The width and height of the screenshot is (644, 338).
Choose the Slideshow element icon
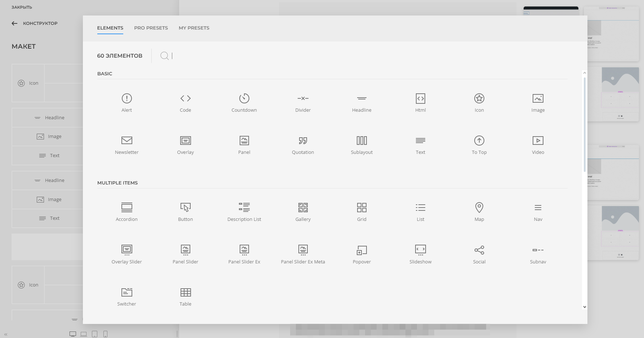coord(420,250)
